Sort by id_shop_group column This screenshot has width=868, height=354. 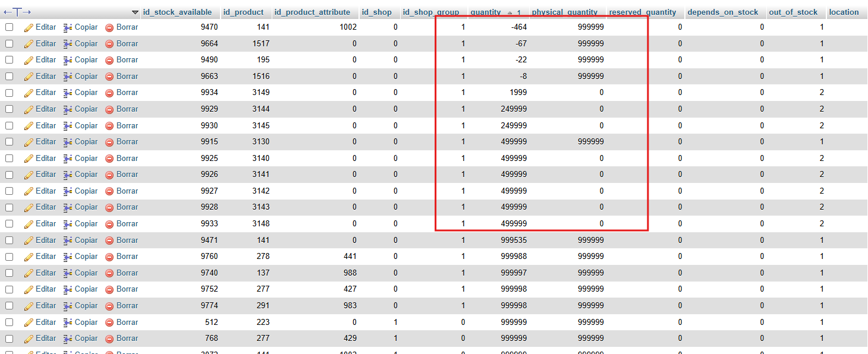tap(431, 12)
